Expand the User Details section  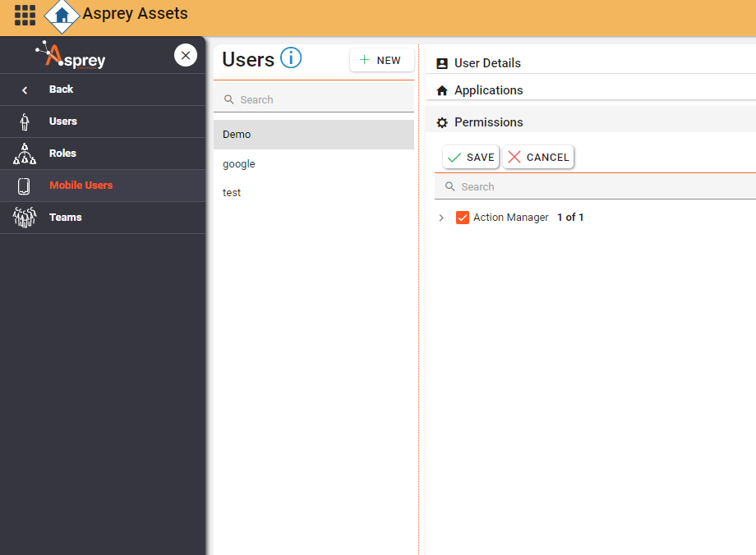(x=487, y=63)
